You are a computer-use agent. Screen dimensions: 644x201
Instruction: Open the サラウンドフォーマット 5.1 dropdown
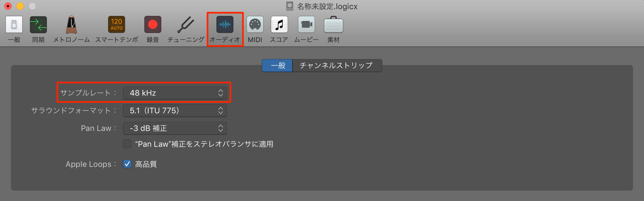[175, 111]
